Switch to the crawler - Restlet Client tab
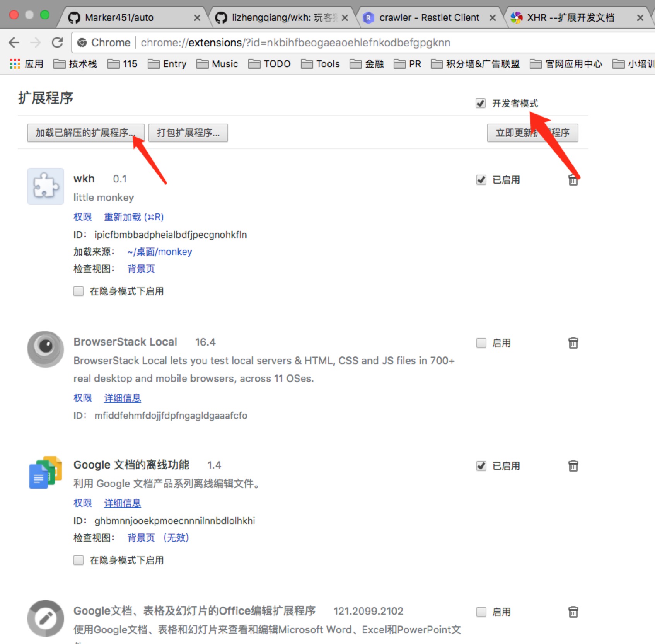Image resolution: width=655 pixels, height=644 pixels. pos(429,18)
